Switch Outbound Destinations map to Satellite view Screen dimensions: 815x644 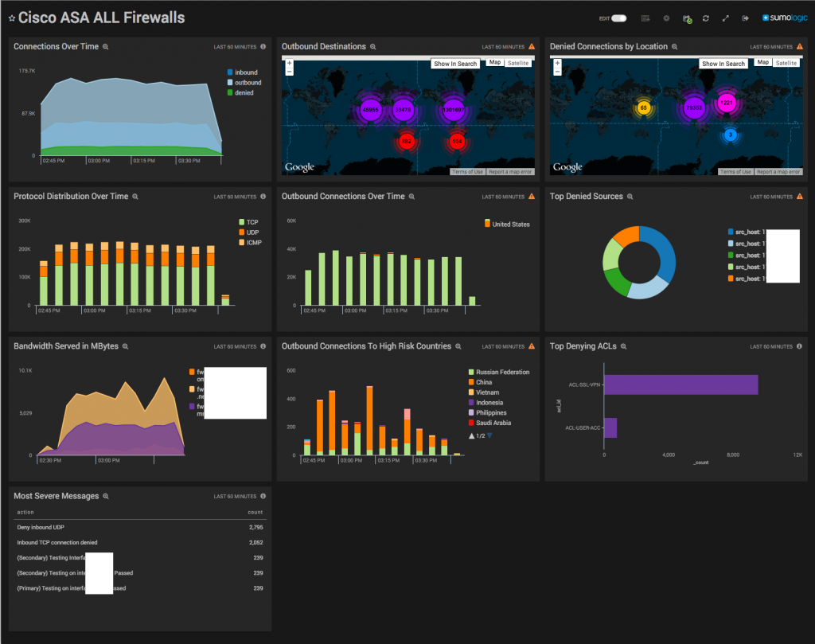pyautogui.click(x=518, y=63)
